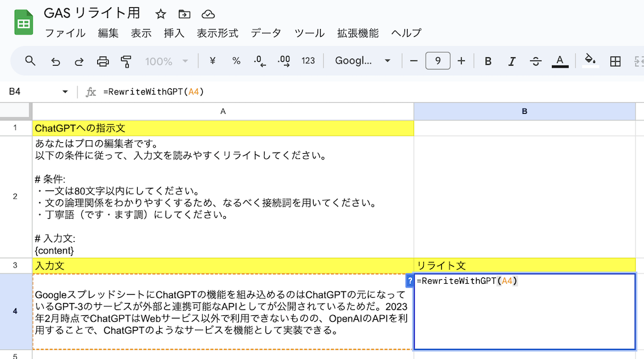The image size is (644, 359).
Task: Select the prompt cell starting あなたはプロの編集者です
Action: tap(223, 197)
